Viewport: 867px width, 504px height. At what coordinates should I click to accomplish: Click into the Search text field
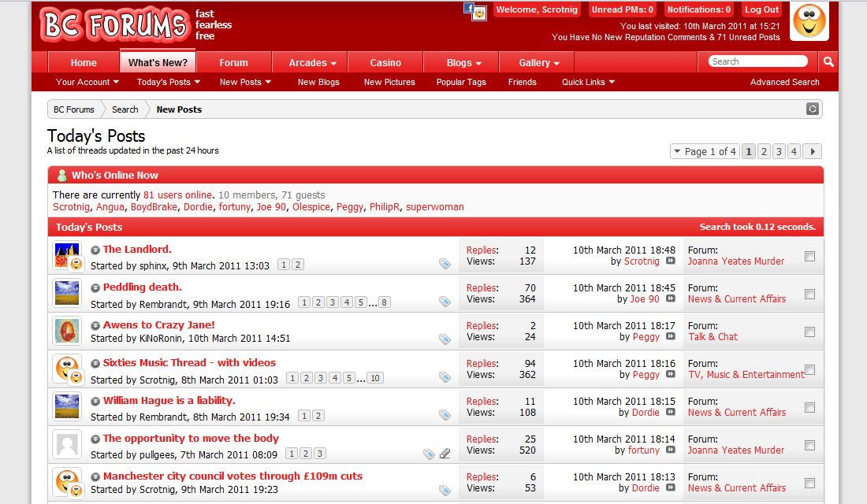point(757,61)
